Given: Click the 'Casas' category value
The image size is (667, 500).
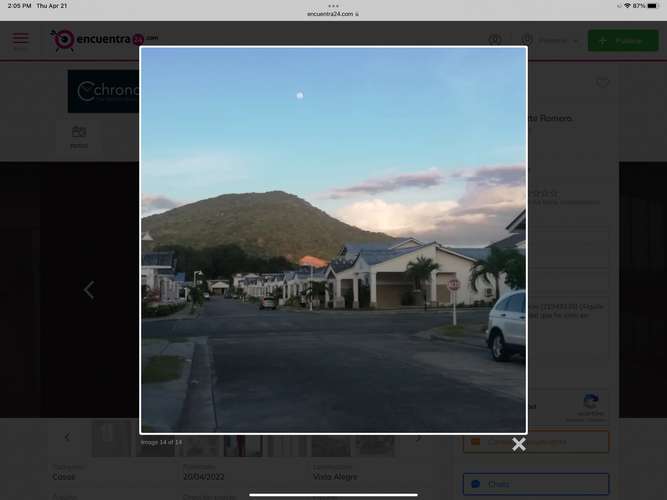Looking at the screenshot, I should pos(63,477).
